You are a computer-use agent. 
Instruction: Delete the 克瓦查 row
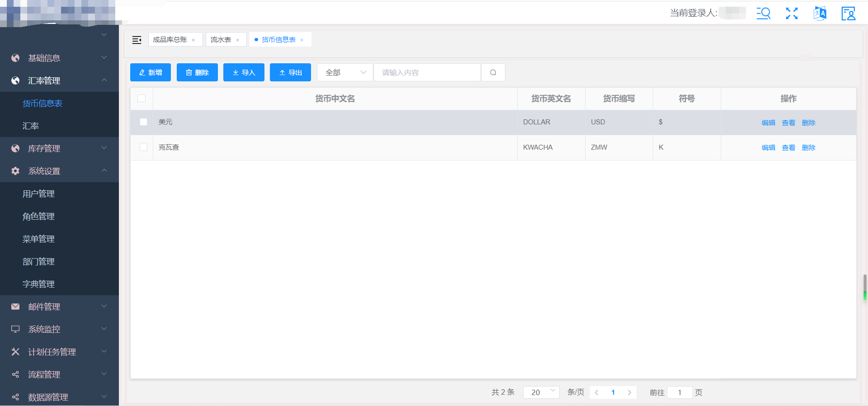tap(809, 147)
